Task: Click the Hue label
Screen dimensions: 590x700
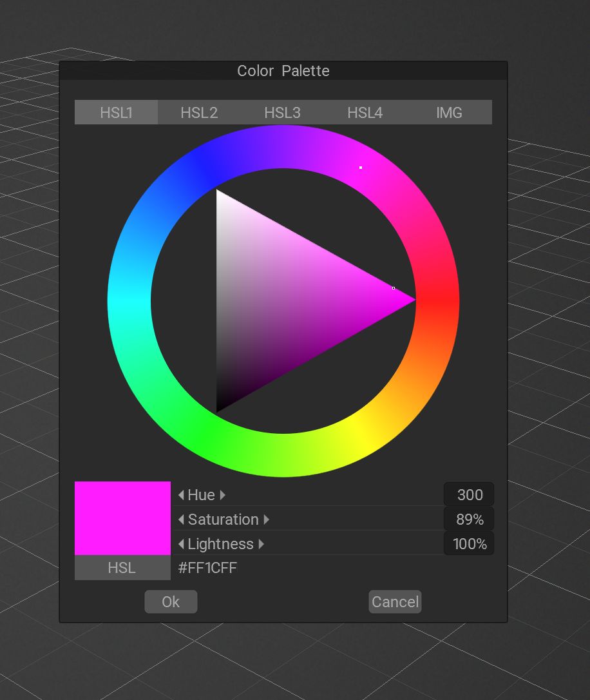Action: click(202, 495)
